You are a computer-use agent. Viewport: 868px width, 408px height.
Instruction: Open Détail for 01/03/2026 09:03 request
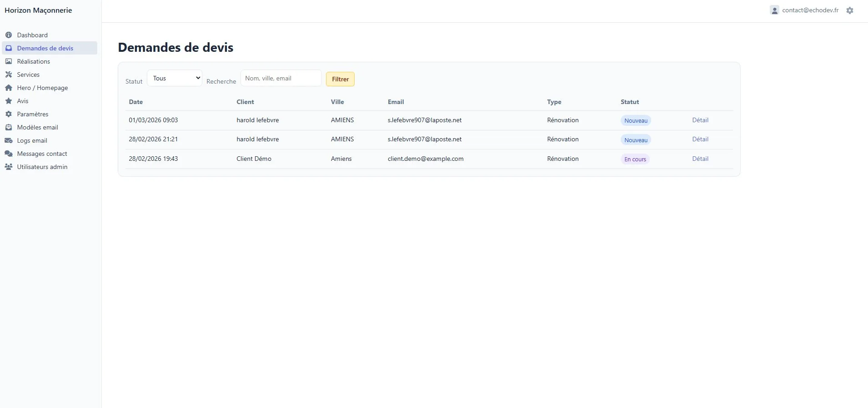click(x=700, y=120)
